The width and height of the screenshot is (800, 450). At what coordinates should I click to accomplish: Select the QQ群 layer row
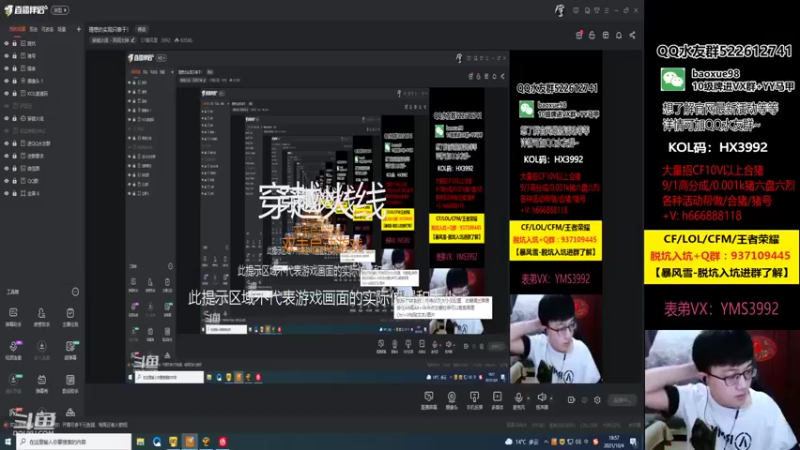coord(42,181)
